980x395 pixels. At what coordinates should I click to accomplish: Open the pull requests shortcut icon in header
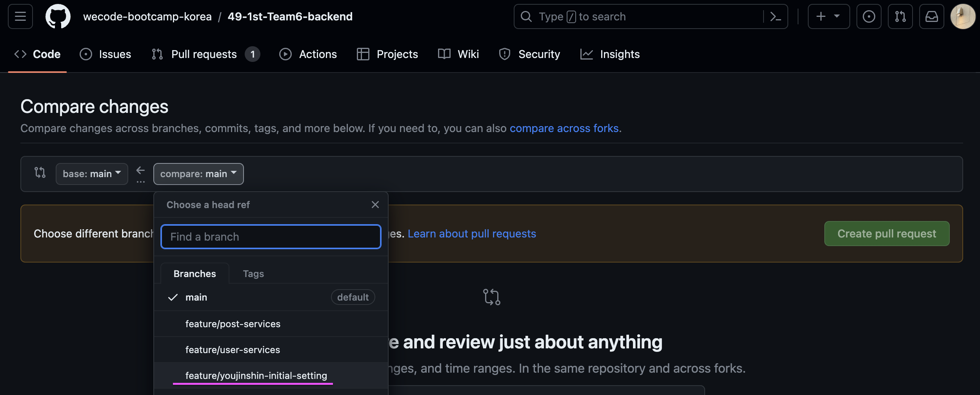tap(900, 16)
